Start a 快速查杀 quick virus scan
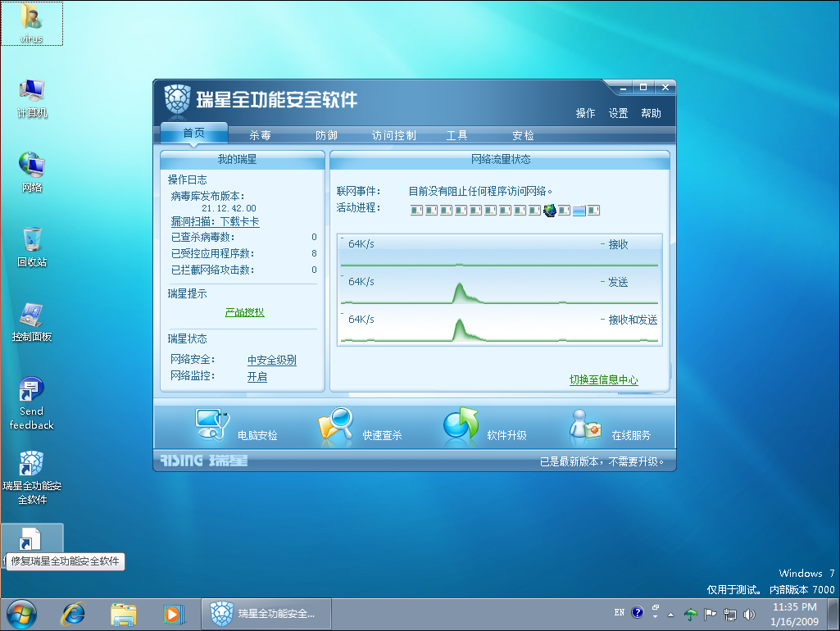This screenshot has height=631, width=840. (x=336, y=425)
